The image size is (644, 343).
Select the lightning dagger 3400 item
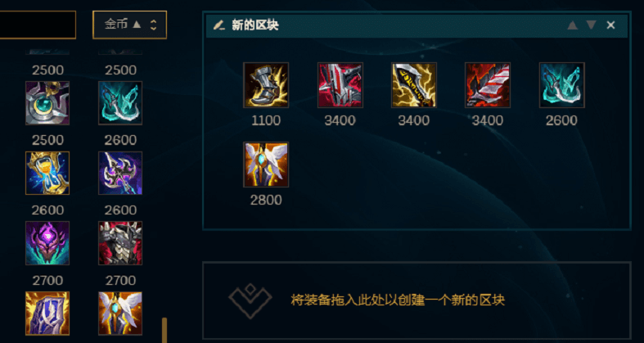click(414, 85)
